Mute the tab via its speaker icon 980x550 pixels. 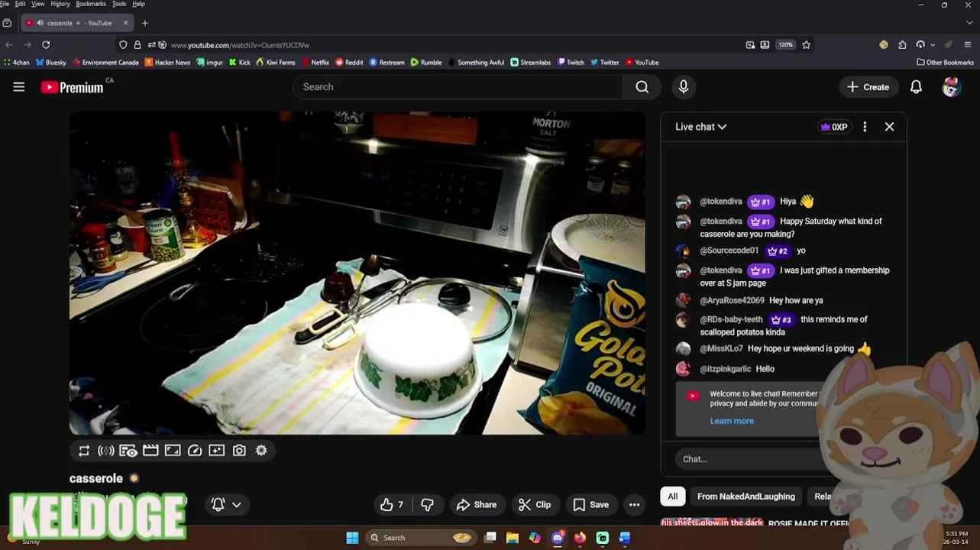(x=40, y=23)
